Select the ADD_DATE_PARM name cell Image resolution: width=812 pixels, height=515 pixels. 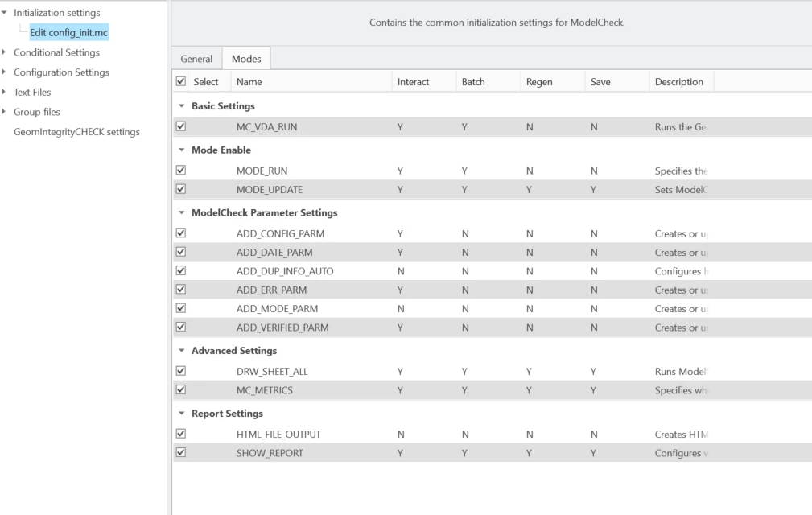click(x=274, y=253)
